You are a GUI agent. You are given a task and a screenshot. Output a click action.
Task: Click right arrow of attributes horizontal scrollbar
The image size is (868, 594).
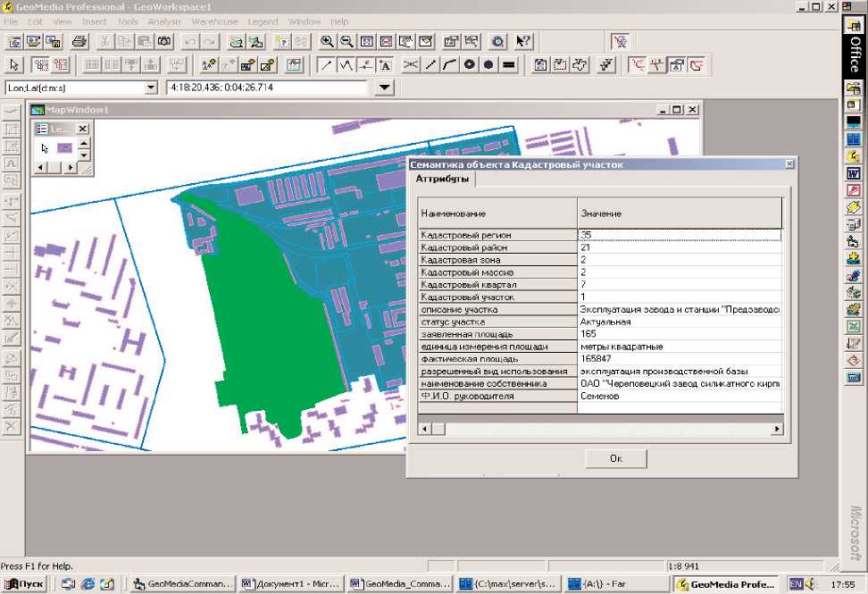coord(777,429)
